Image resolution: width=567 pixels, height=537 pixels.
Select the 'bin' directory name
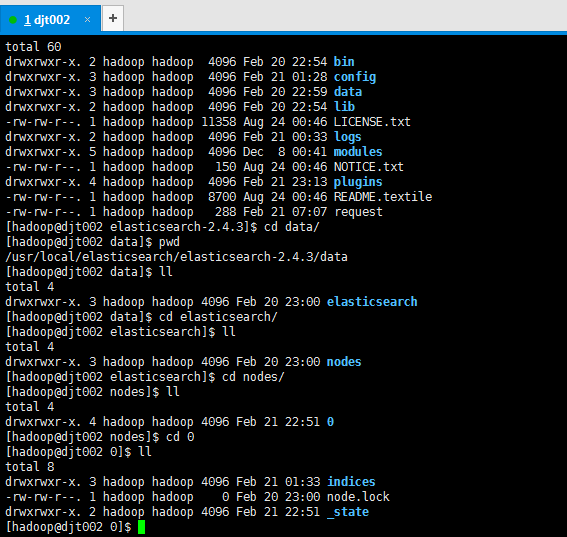point(344,62)
